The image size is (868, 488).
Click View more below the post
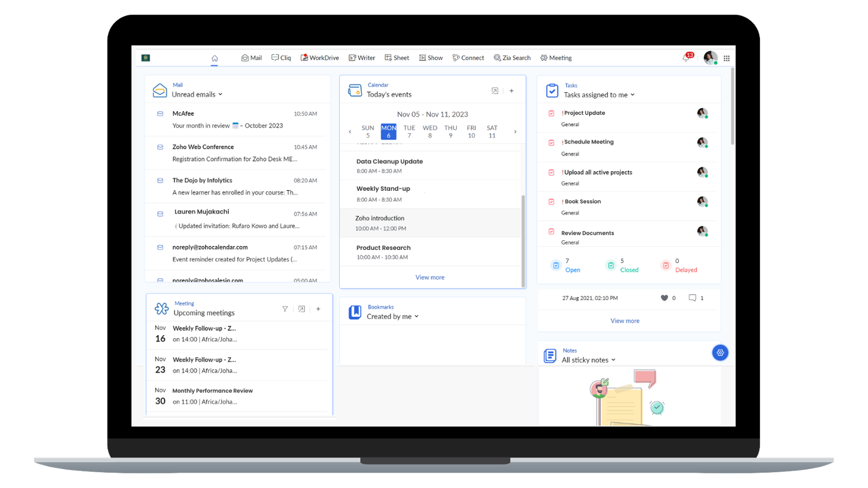pyautogui.click(x=625, y=321)
